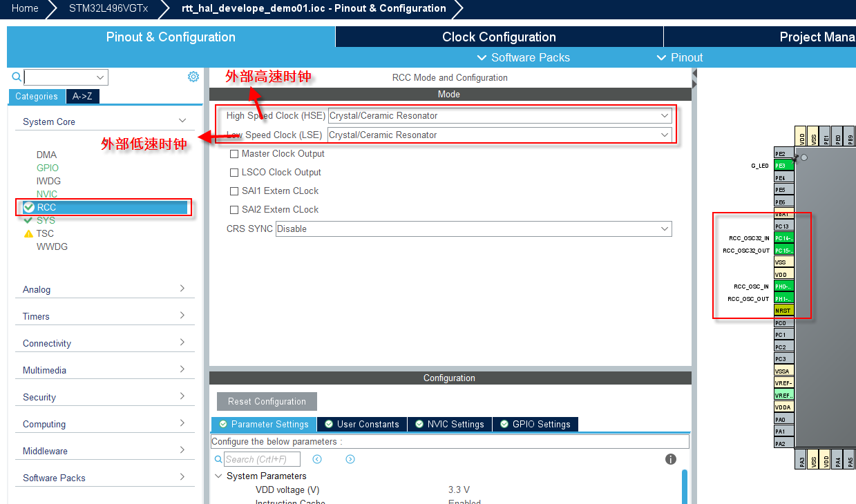Image resolution: width=856 pixels, height=504 pixels.
Task: Open Low Speed Clock (LSE) dropdown
Action: click(x=500, y=135)
